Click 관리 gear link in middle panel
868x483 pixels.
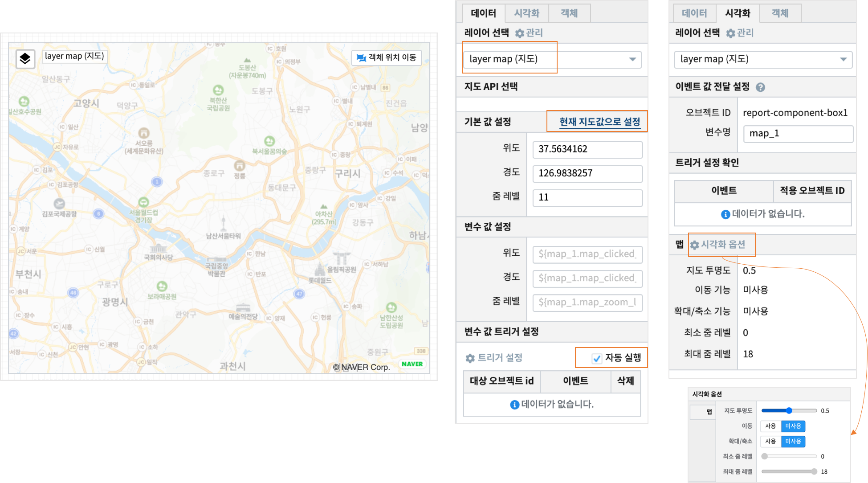(529, 33)
